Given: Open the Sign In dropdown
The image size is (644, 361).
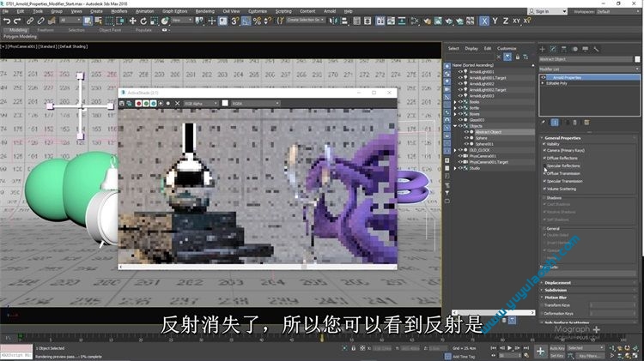Looking at the screenshot, I should [549, 11].
